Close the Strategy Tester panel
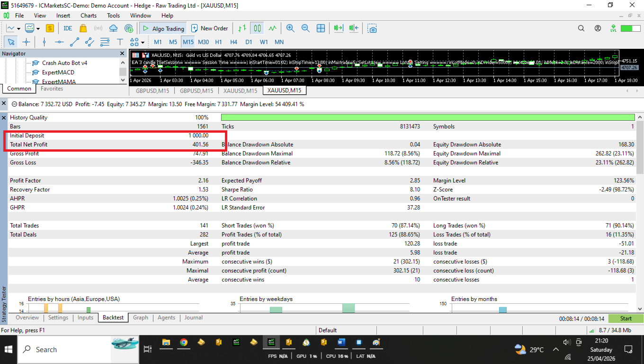The image size is (644, 364). point(4,118)
